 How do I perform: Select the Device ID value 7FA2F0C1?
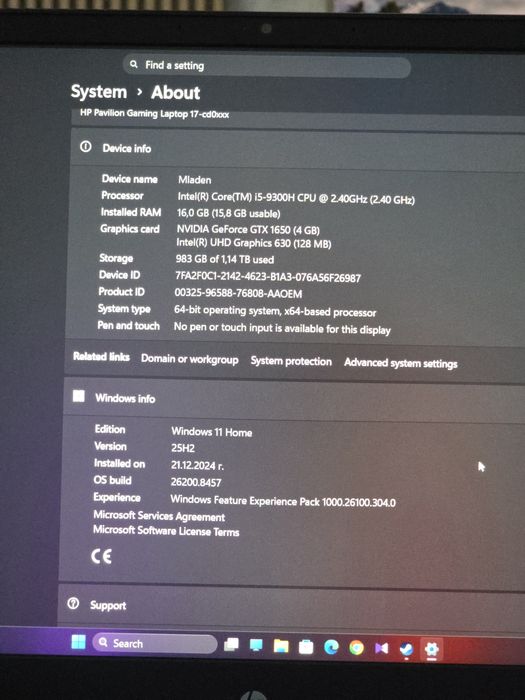tap(268, 277)
